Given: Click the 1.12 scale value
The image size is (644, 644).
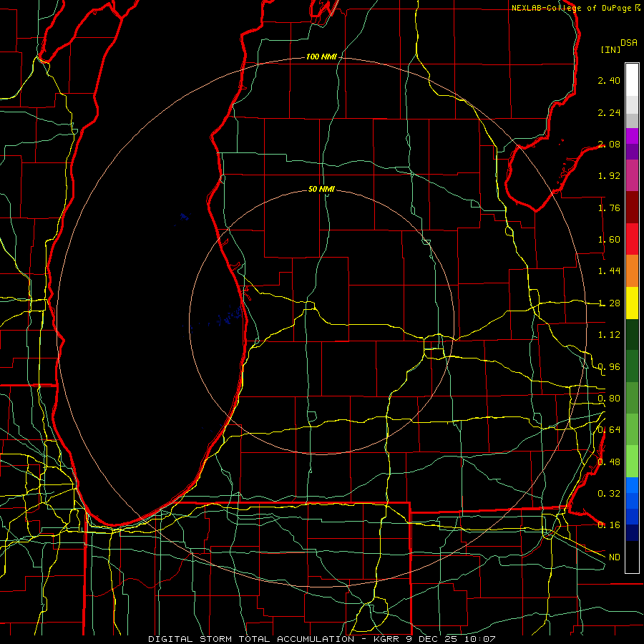Looking at the screenshot, I should [x=609, y=335].
